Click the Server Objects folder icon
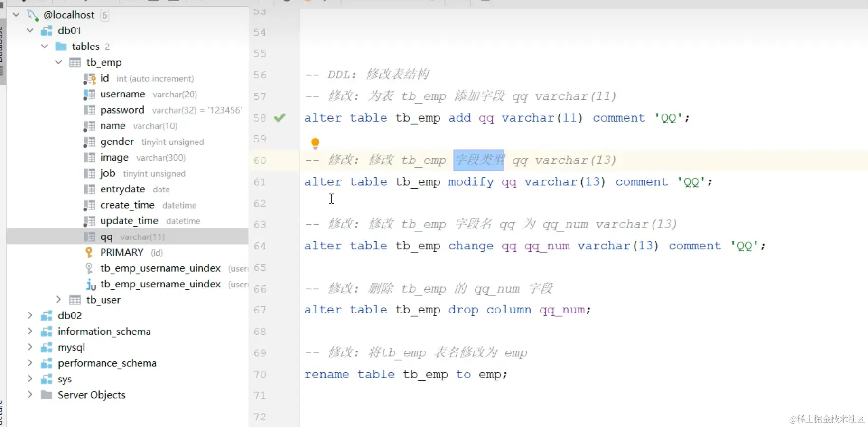This screenshot has height=427, width=868. [47, 395]
